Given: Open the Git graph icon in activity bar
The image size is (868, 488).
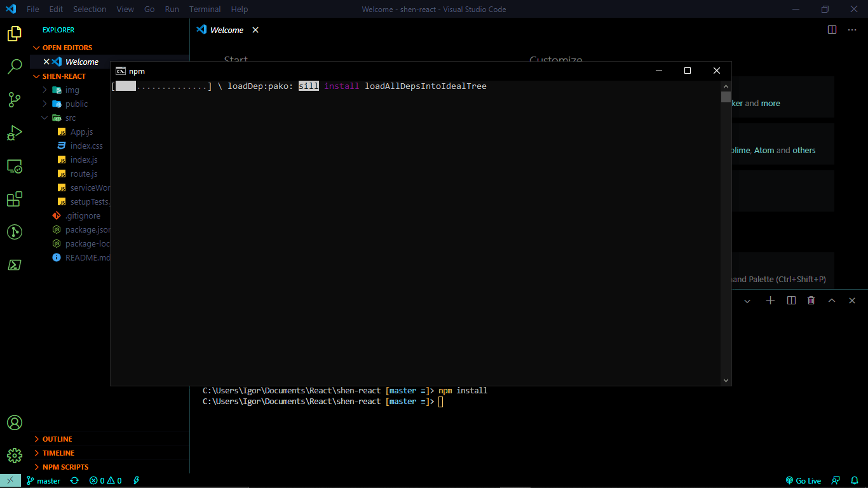Looking at the screenshot, I should pyautogui.click(x=15, y=232).
